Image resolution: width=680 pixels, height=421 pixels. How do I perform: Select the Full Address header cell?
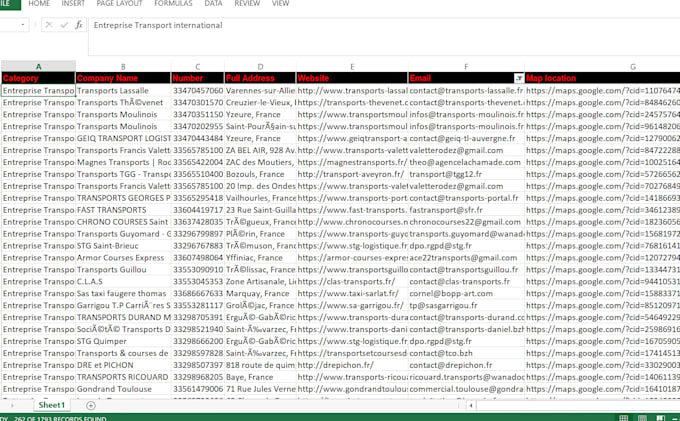[x=260, y=78]
